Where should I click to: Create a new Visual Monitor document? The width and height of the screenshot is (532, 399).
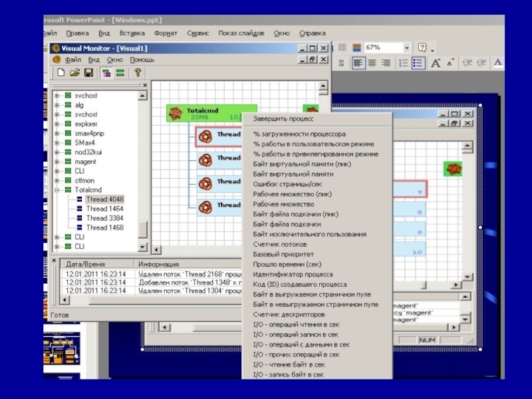61,72
